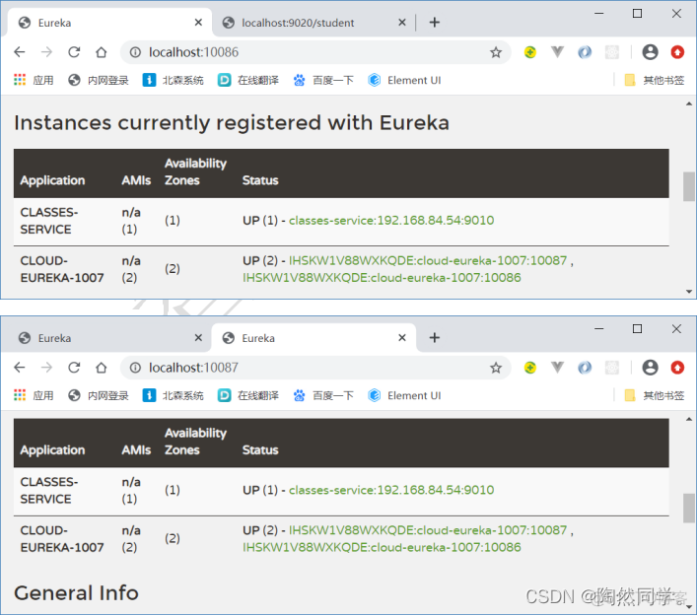This screenshot has height=616, width=697.
Task: Bookmark the localhost:10086 page with star
Action: pos(496,52)
